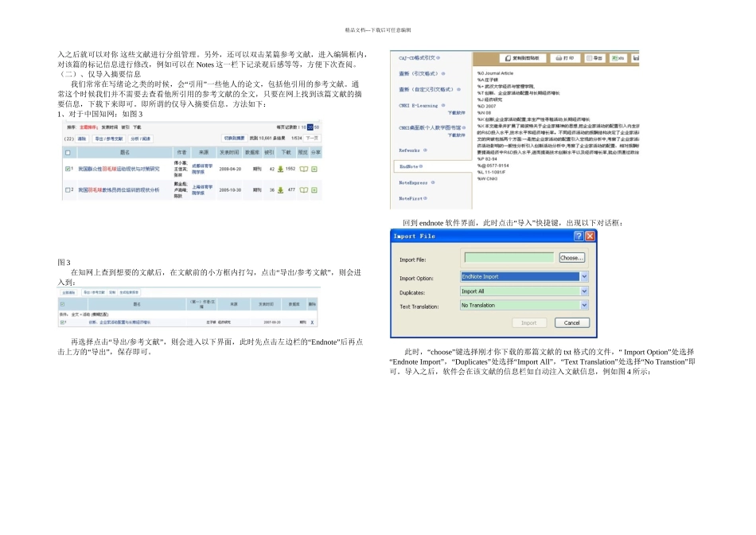Click the help question icon in Import File dialog
Image resolution: width=756 pixels, height=535 pixels.
point(579,236)
